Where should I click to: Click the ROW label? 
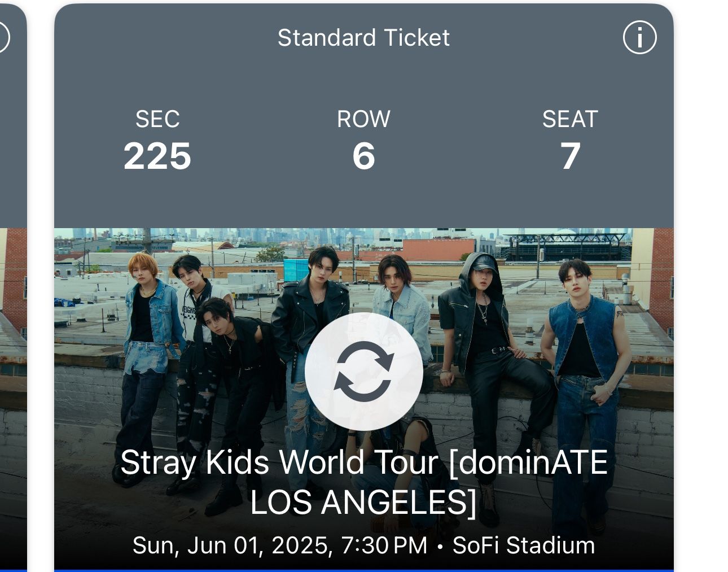tap(363, 119)
